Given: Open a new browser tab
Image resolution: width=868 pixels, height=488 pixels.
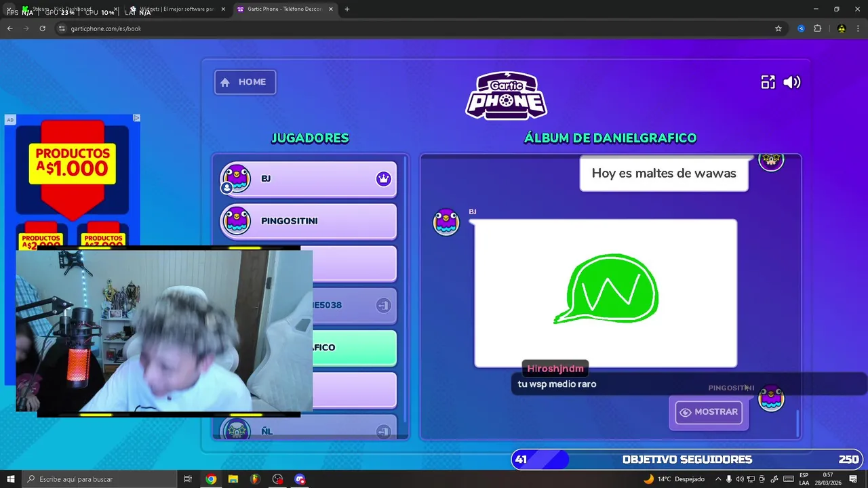Looking at the screenshot, I should pyautogui.click(x=347, y=9).
